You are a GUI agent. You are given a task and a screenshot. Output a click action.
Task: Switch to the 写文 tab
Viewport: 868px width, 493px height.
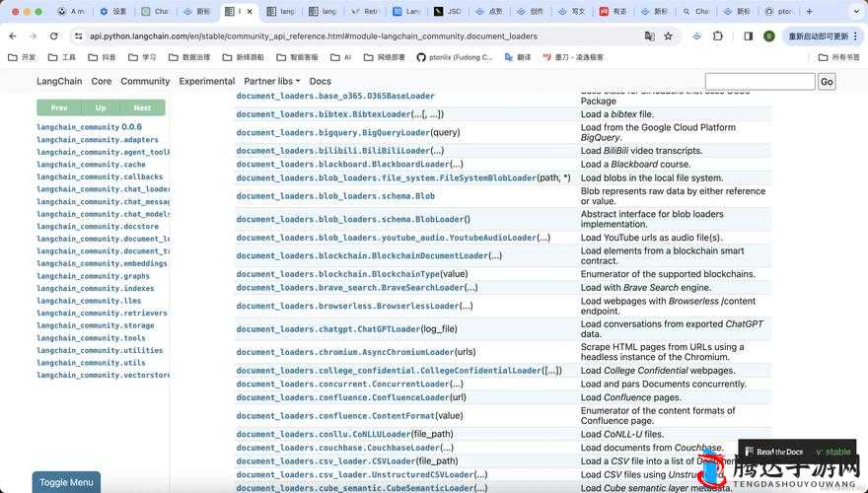click(572, 11)
